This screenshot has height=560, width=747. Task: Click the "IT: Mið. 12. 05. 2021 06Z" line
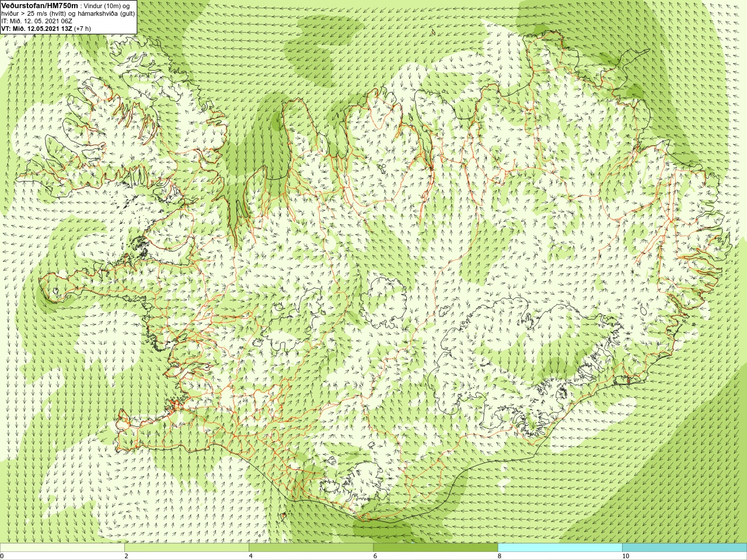click(37, 21)
